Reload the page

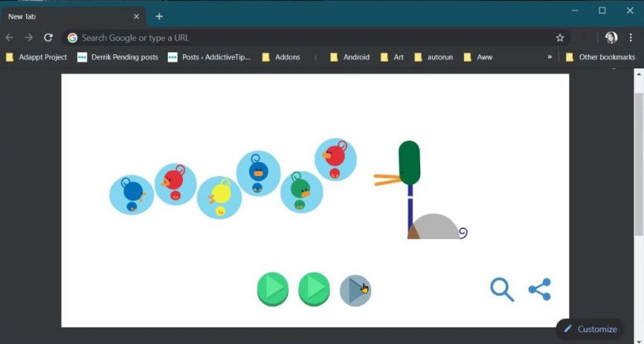pos(48,37)
